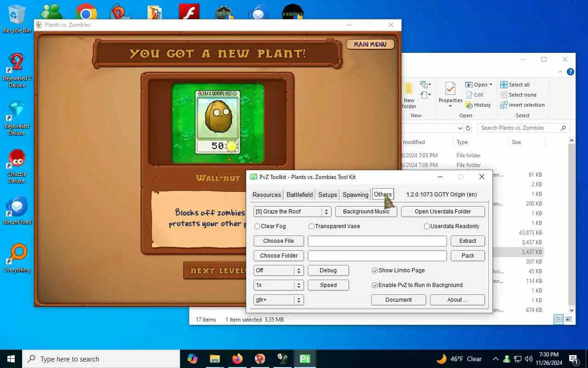This screenshot has width=588, height=368.
Task: Switch Explorer to large icons view
Action: pyautogui.click(x=569, y=319)
